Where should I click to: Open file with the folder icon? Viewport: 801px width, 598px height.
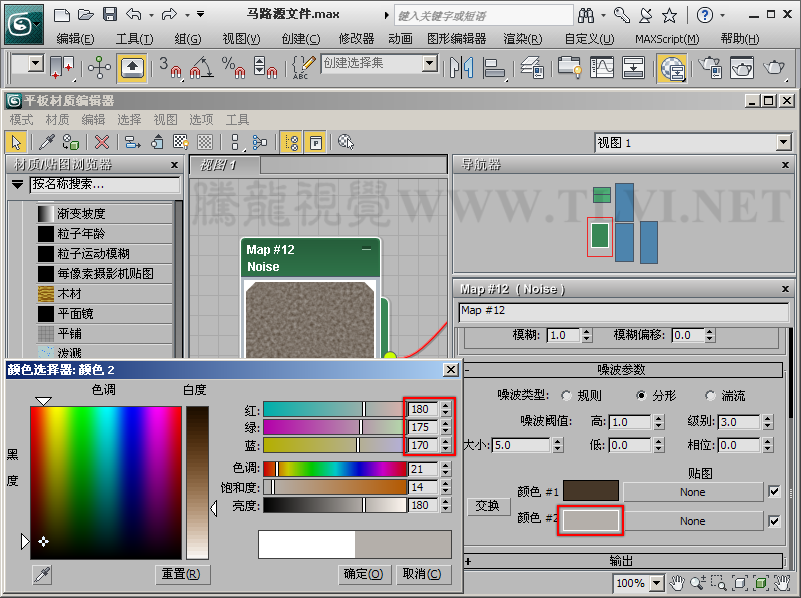[85, 15]
